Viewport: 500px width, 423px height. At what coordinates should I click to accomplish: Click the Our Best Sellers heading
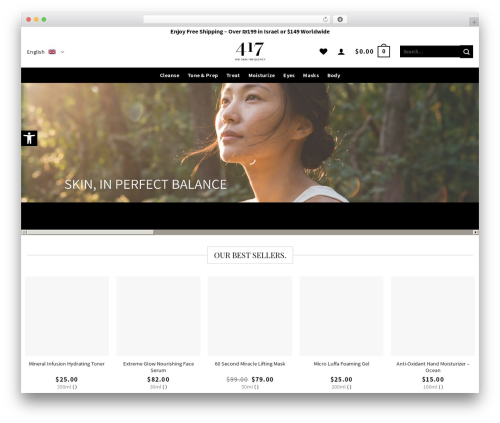pos(250,255)
